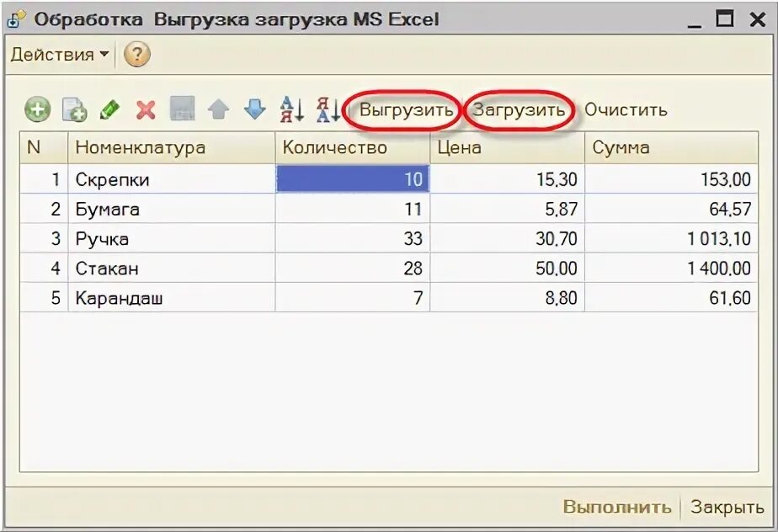Select the Карандаш cell
778x532 pixels.
pos(171,298)
